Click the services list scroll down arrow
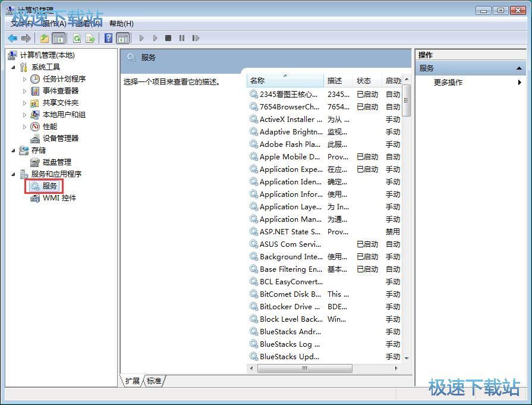Screen dimensions: 532x405 click(x=407, y=359)
